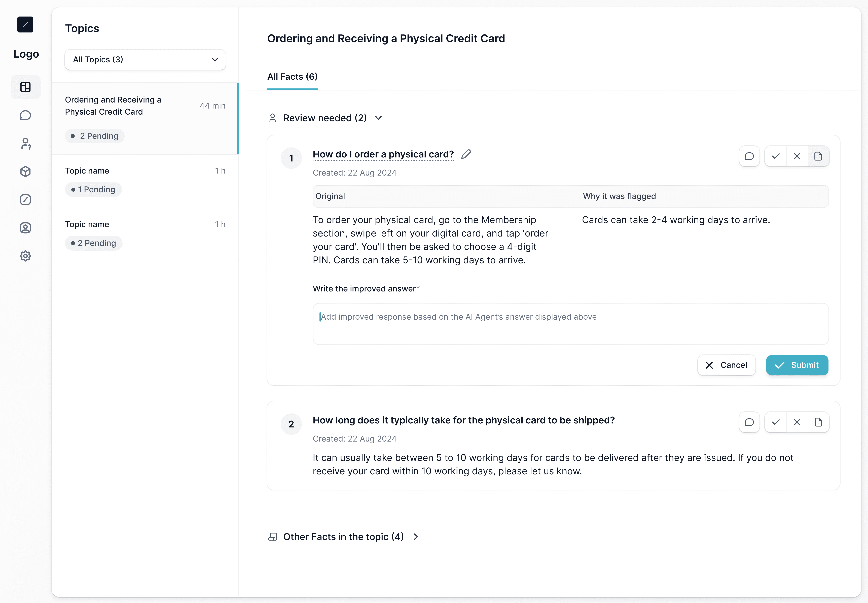Click the improved answer text field
868x603 pixels.
(x=570, y=324)
